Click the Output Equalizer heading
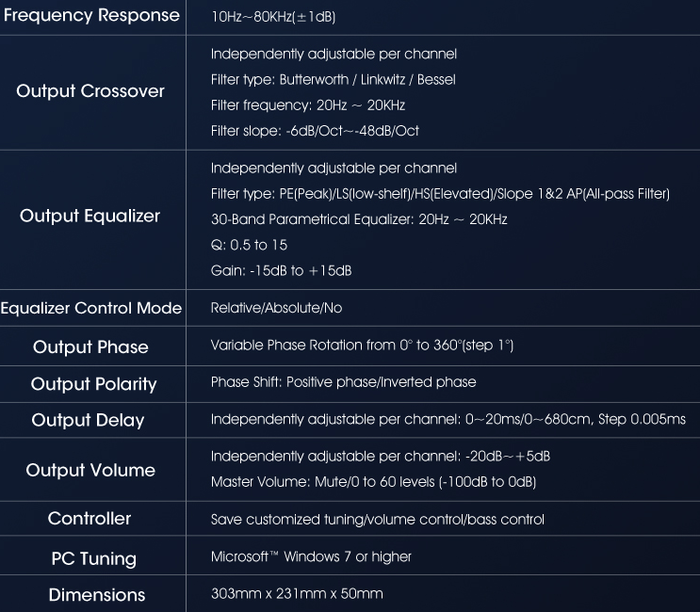 [x=90, y=217]
